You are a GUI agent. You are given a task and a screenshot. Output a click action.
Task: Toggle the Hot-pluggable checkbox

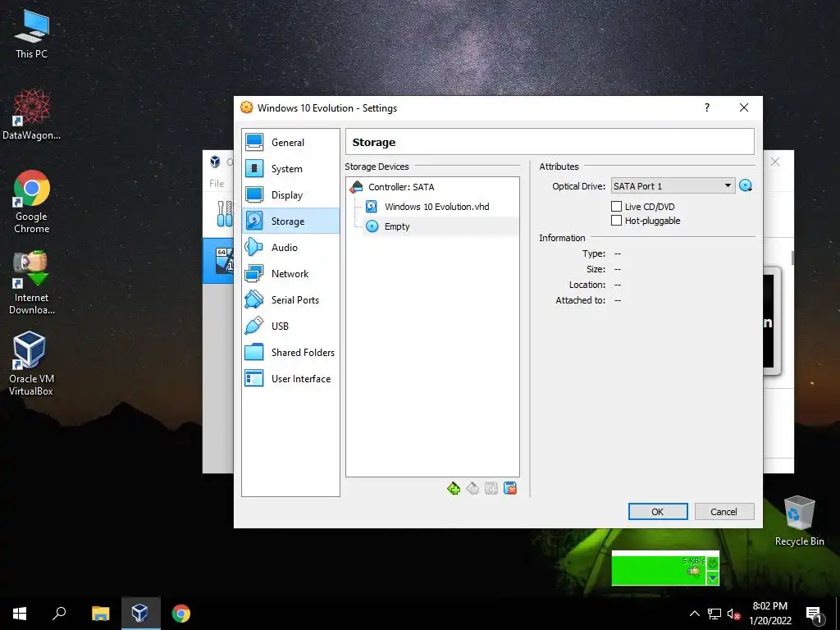point(617,220)
